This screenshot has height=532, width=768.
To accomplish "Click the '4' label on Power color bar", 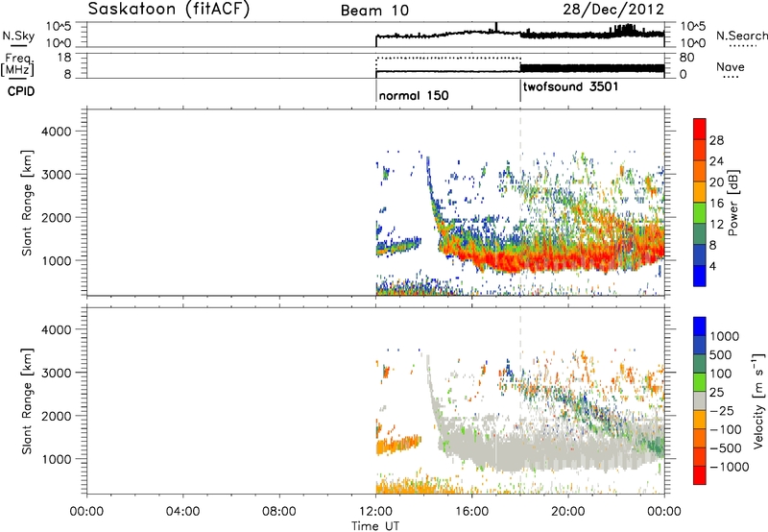I will pos(712,266).
